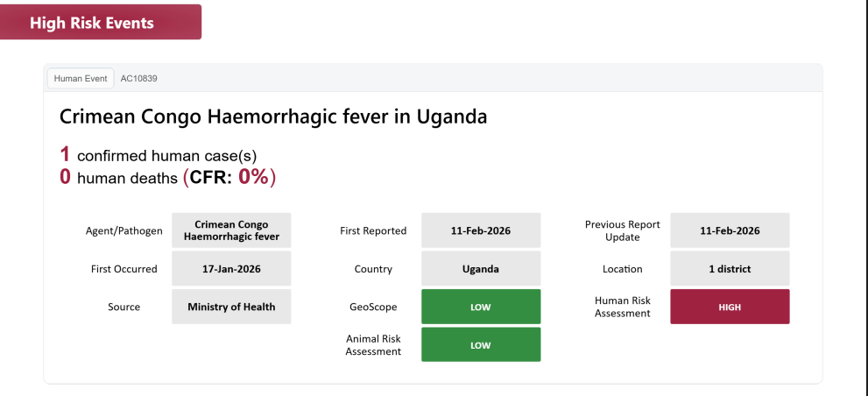Click the Human Risk Assessment label
Image resolution: width=868 pixels, height=396 pixels.
623,307
